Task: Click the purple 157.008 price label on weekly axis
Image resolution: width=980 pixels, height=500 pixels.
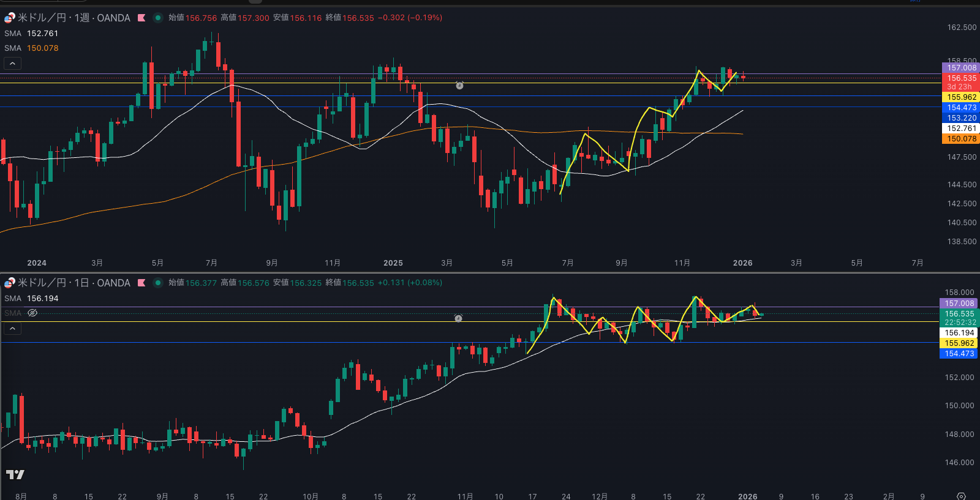Action: click(x=960, y=68)
